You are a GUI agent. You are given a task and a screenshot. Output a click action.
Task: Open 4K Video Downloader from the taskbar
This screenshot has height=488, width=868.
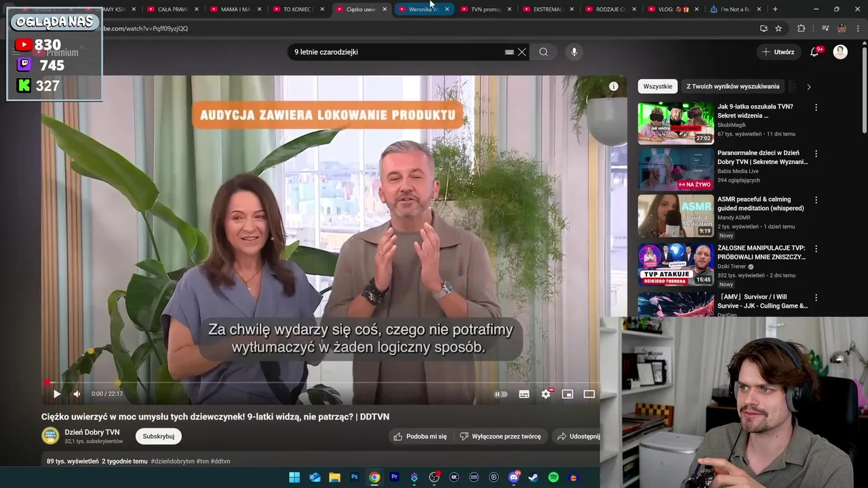click(454, 477)
